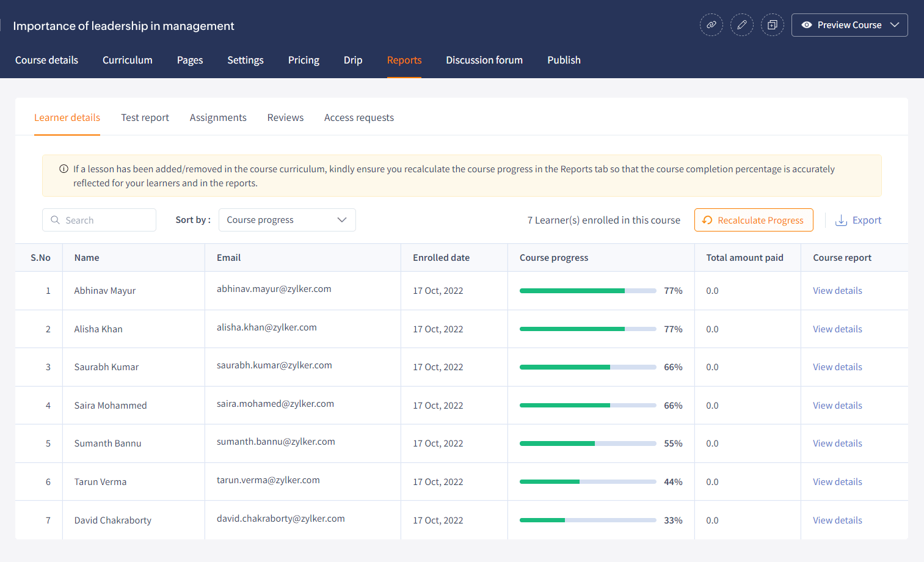Click Tarun Verma's 44% progress bar
This screenshot has height=562, width=924.
click(x=588, y=481)
